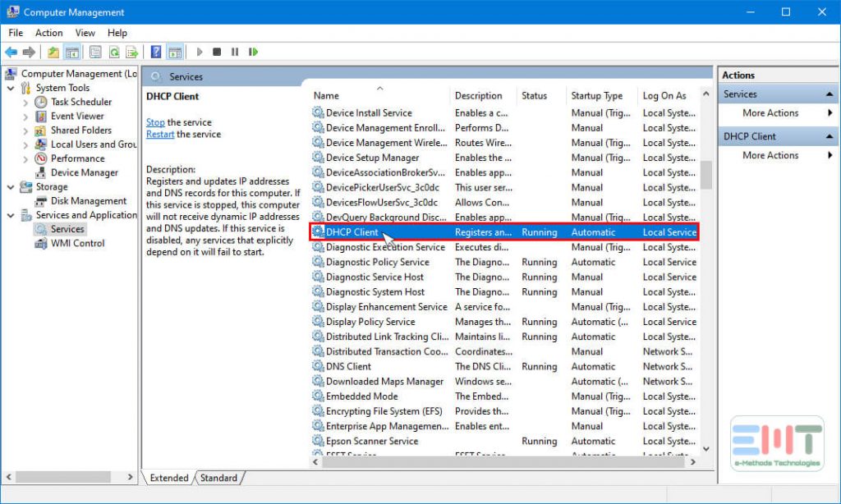Select Encrypting File System (EFS) row
Viewport: 841px width, 504px height.
pyautogui.click(x=504, y=411)
